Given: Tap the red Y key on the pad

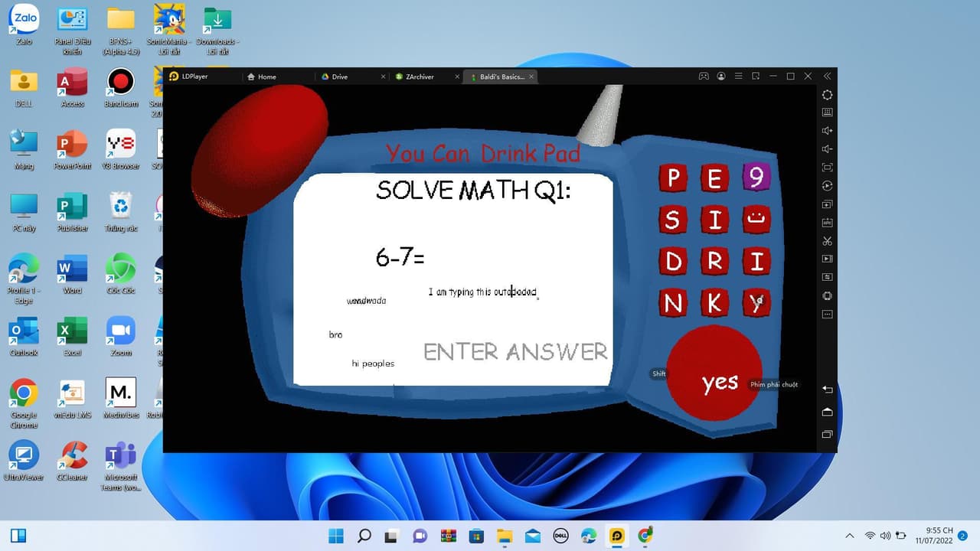Looking at the screenshot, I should pyautogui.click(x=756, y=303).
